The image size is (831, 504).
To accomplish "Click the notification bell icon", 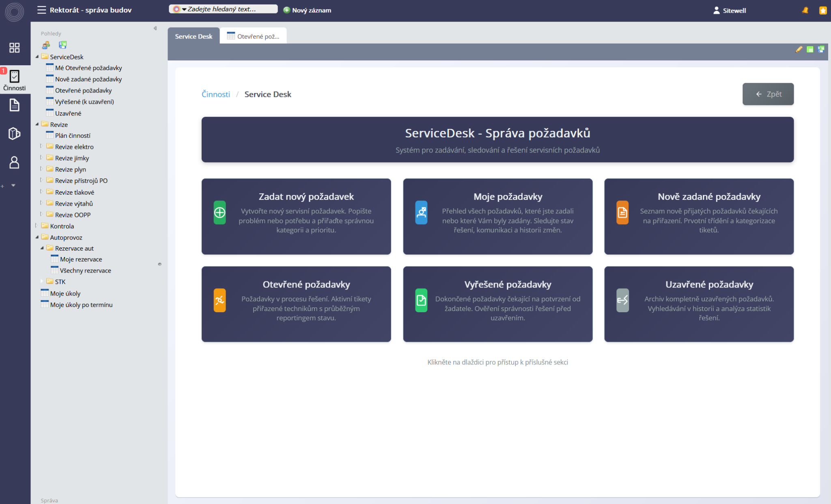I will 805,10.
